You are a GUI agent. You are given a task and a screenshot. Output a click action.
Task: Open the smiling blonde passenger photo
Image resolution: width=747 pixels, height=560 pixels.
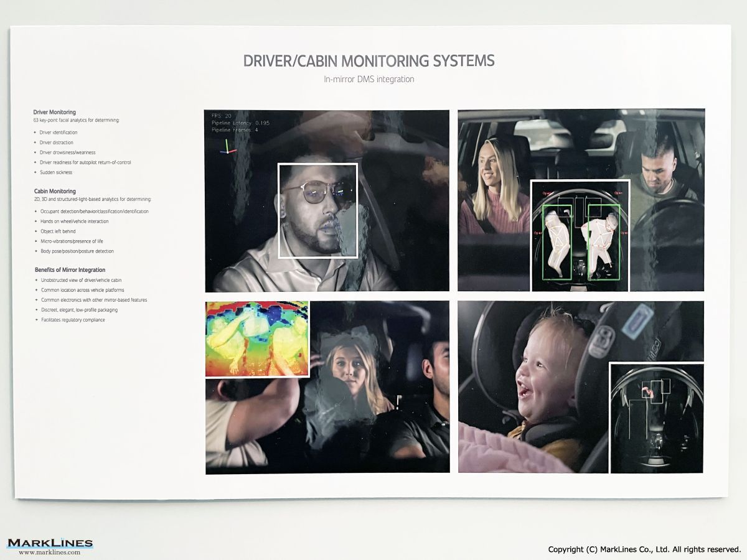click(x=581, y=200)
